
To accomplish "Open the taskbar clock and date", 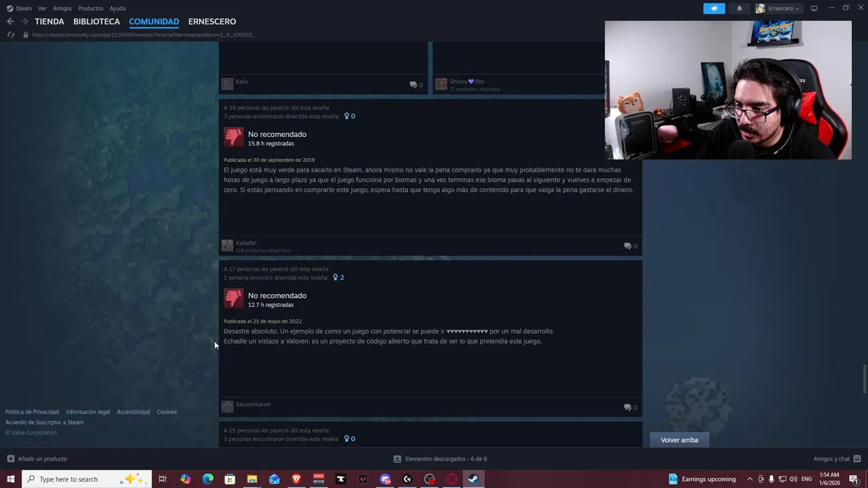I will [x=829, y=479].
